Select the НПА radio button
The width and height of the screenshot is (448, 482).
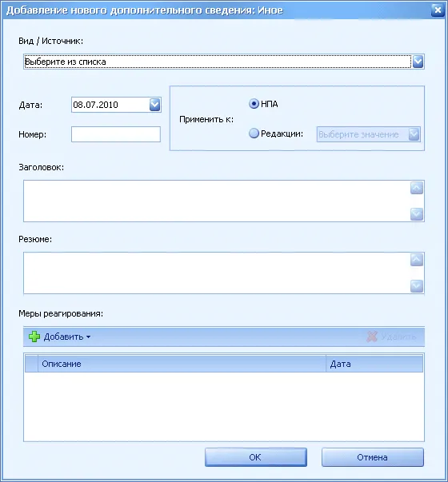(x=254, y=104)
